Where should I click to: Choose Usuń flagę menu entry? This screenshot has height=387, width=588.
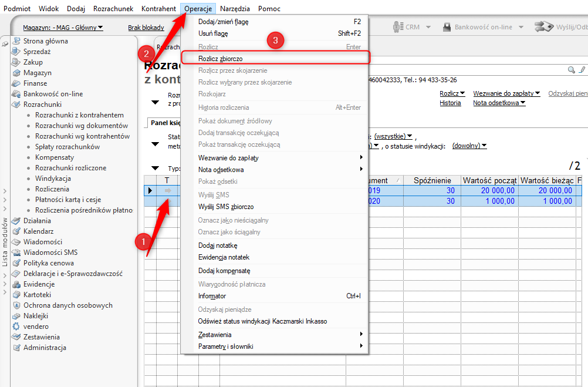click(x=275, y=33)
